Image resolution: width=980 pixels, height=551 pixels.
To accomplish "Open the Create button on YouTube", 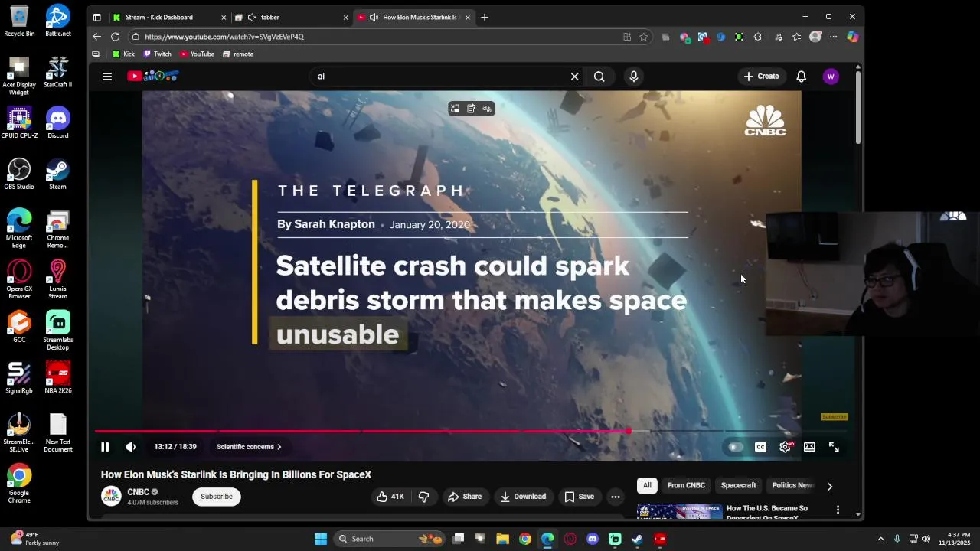I will (761, 77).
